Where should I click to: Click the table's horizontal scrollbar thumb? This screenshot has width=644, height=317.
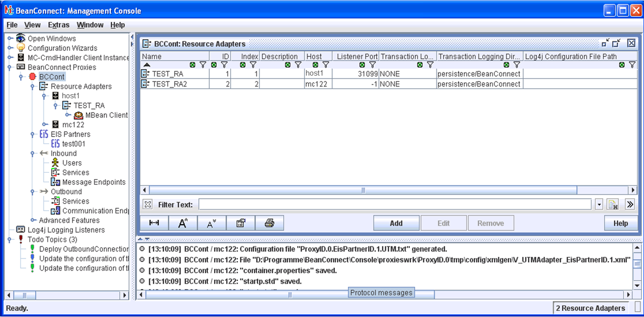(363, 190)
